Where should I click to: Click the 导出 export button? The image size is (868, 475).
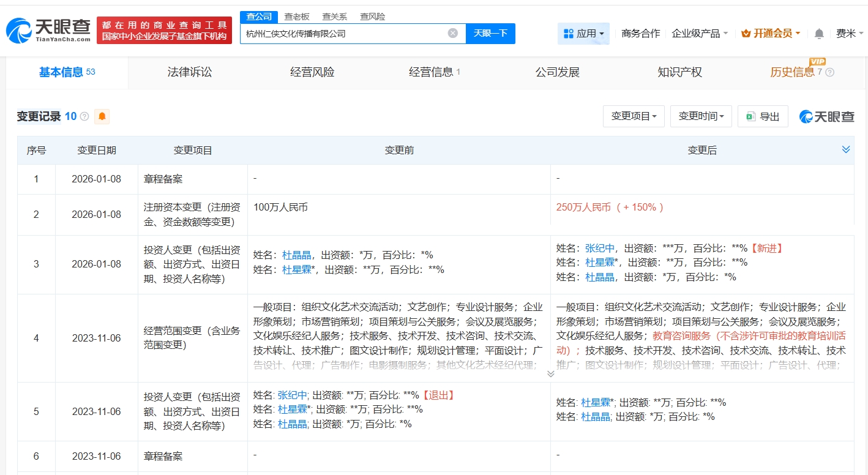click(x=763, y=116)
